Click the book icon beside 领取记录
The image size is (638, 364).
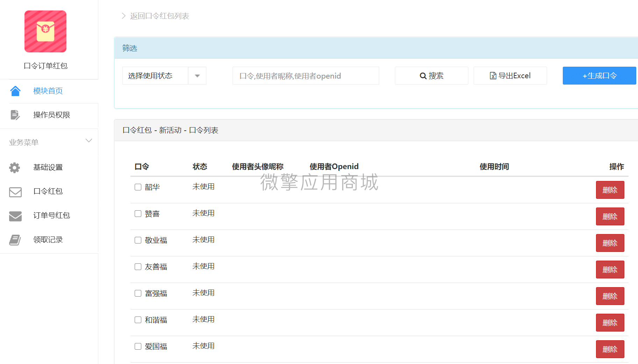coord(15,240)
